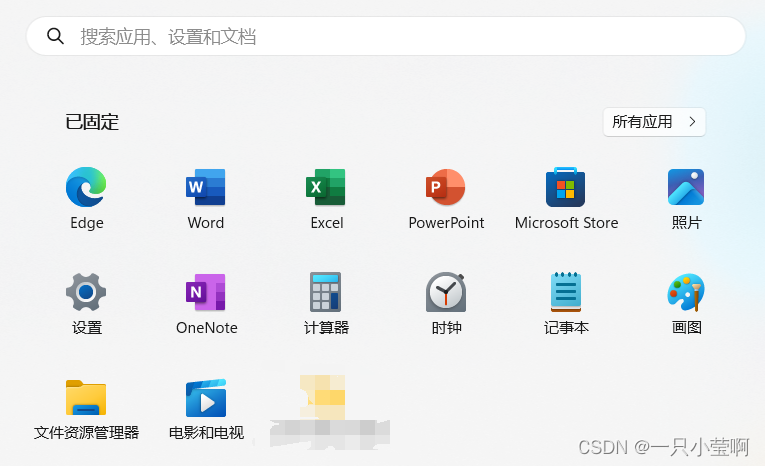Open the Edge browser icon
Viewport: 765px width, 466px height.
[86, 187]
